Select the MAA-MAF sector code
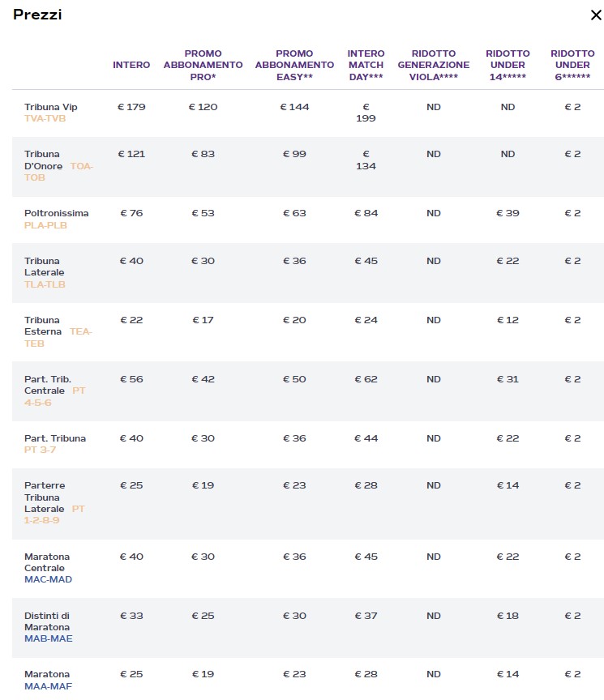This screenshot has height=700, width=604. pos(47,686)
